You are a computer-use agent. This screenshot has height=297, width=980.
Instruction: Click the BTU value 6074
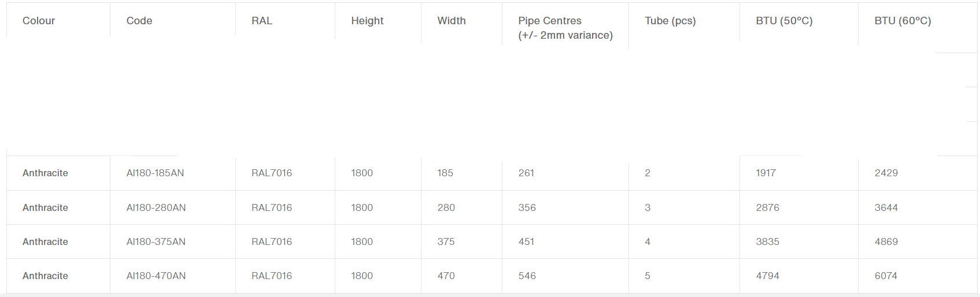[886, 276]
